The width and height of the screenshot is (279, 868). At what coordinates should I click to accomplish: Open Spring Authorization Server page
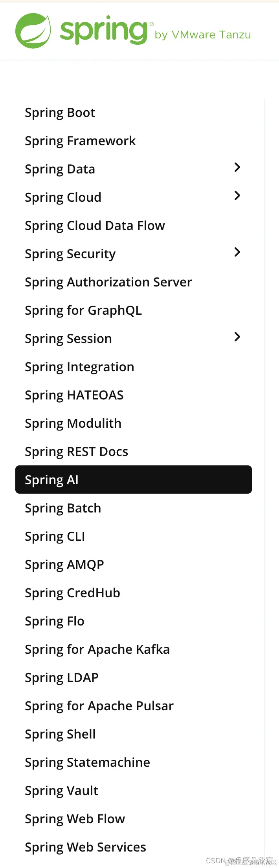tap(108, 283)
